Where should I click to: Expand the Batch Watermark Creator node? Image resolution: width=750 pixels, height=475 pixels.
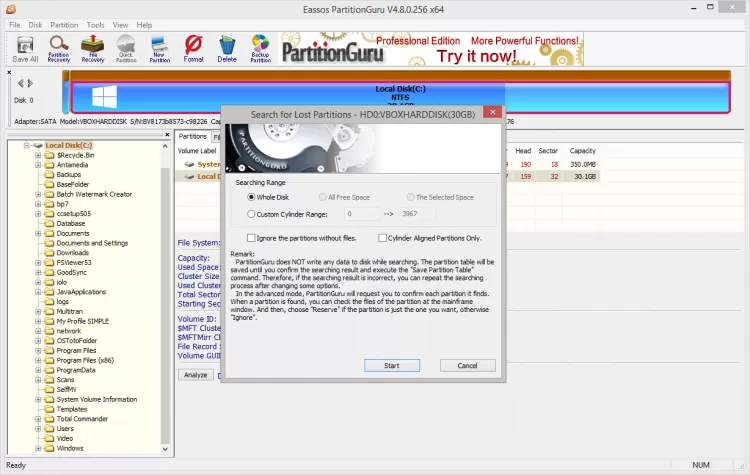[x=38, y=194]
